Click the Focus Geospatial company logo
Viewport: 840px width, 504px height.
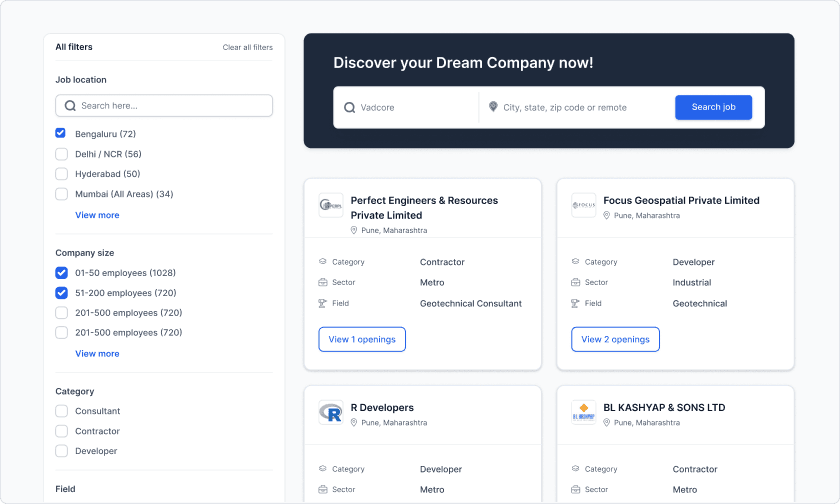click(583, 206)
